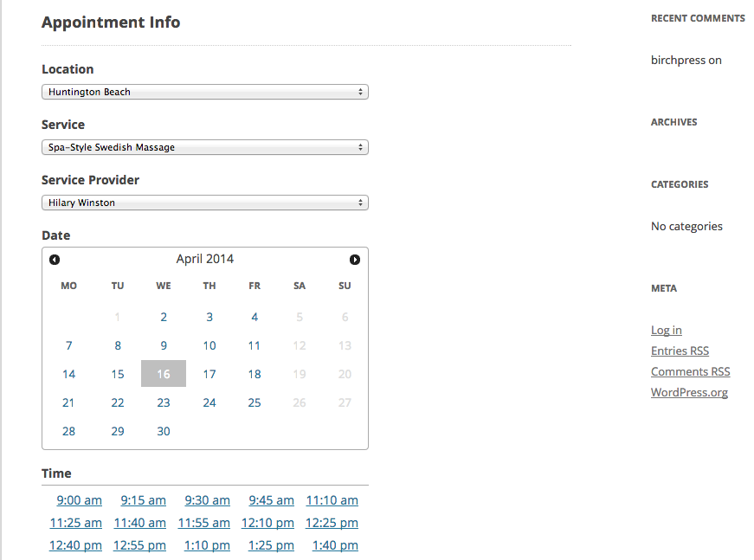
Task: Go to next month in calendar
Action: pyautogui.click(x=355, y=260)
